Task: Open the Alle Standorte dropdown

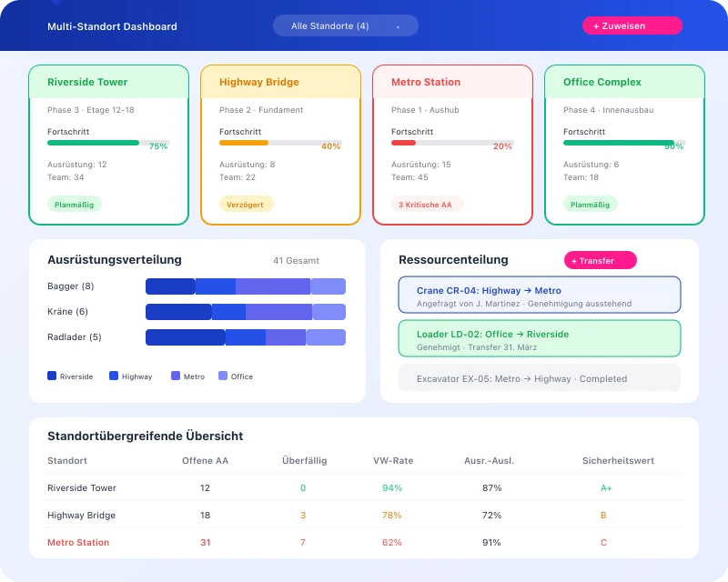Action: coord(344,25)
